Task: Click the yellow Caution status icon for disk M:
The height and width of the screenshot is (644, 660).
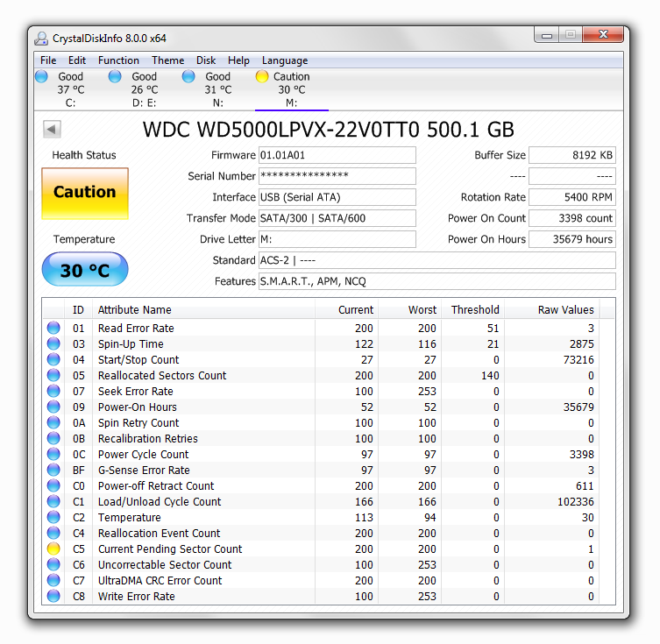Action: coord(261,77)
